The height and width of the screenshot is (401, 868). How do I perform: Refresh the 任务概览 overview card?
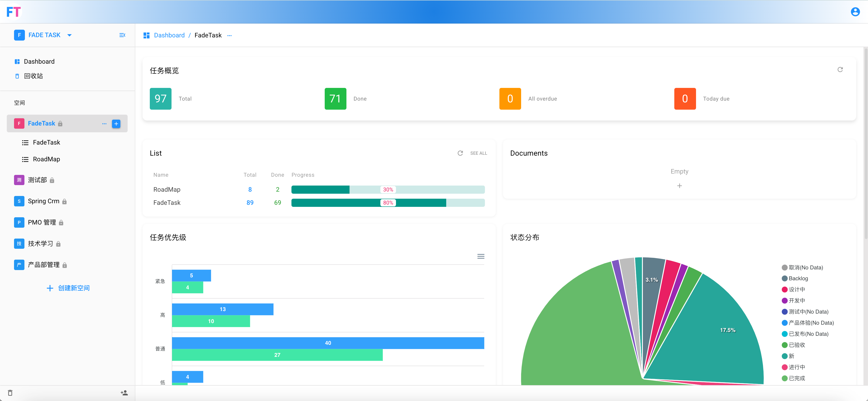[840, 70]
